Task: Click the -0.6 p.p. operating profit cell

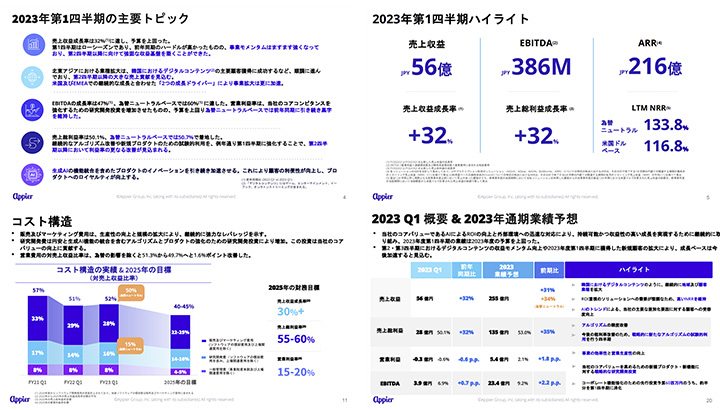Action: 469,359
